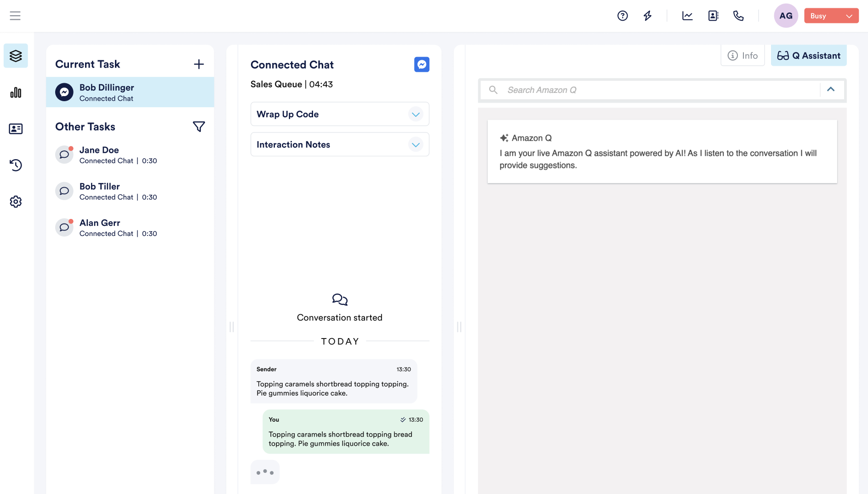Viewport: 868px width, 494px height.
Task: Switch to the Info tab
Action: (x=742, y=56)
